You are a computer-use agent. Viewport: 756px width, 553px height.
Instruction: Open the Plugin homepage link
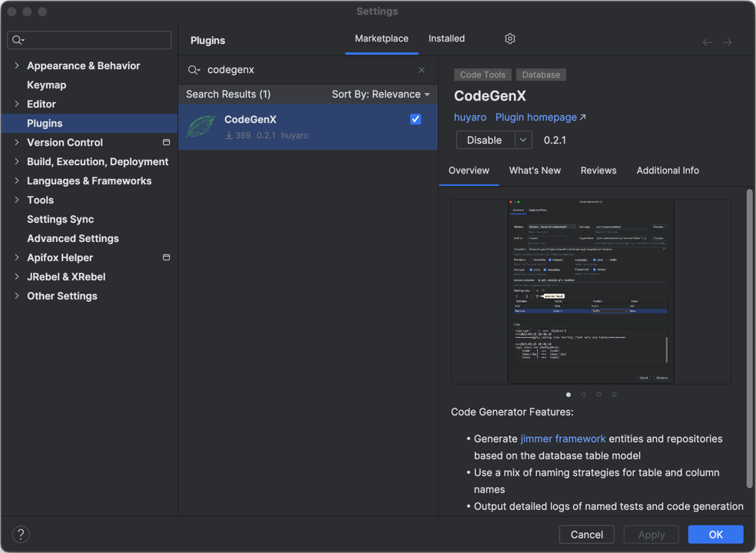click(535, 118)
